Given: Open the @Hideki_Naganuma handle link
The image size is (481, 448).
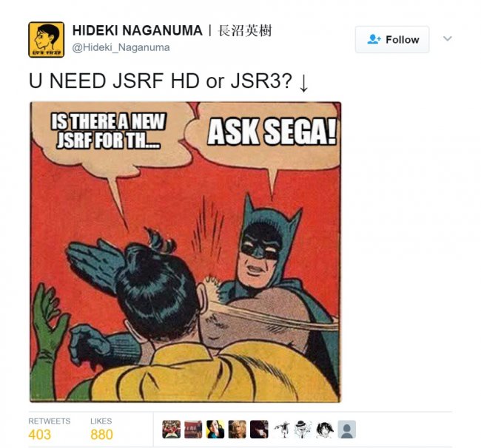Looking at the screenshot, I should pos(121,47).
